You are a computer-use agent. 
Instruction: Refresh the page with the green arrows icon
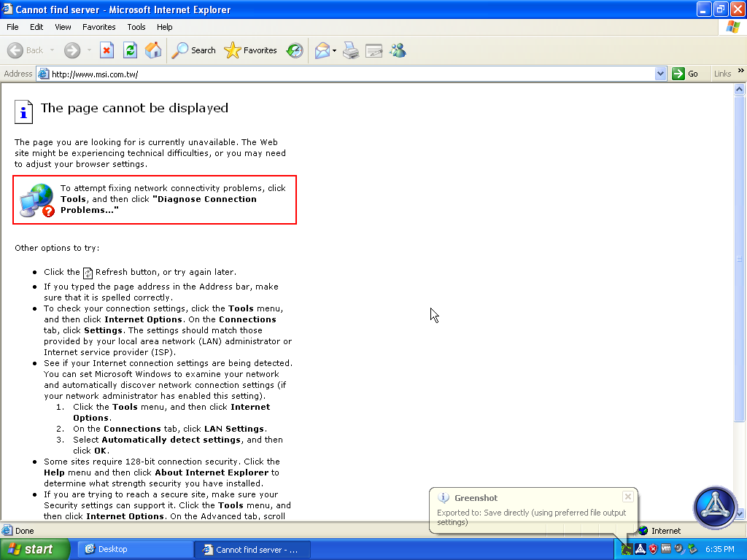pyautogui.click(x=130, y=50)
